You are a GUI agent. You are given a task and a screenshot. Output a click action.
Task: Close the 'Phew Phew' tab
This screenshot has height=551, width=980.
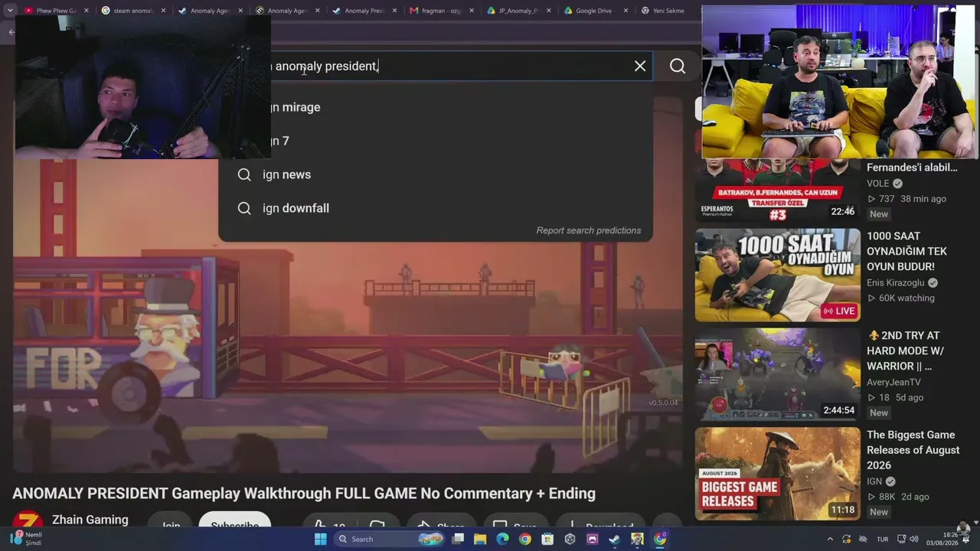click(x=86, y=11)
